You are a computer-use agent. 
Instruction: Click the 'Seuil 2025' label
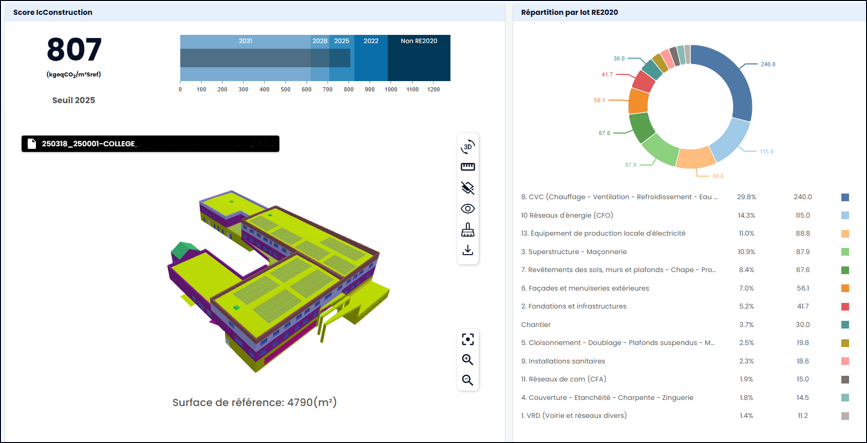click(74, 101)
